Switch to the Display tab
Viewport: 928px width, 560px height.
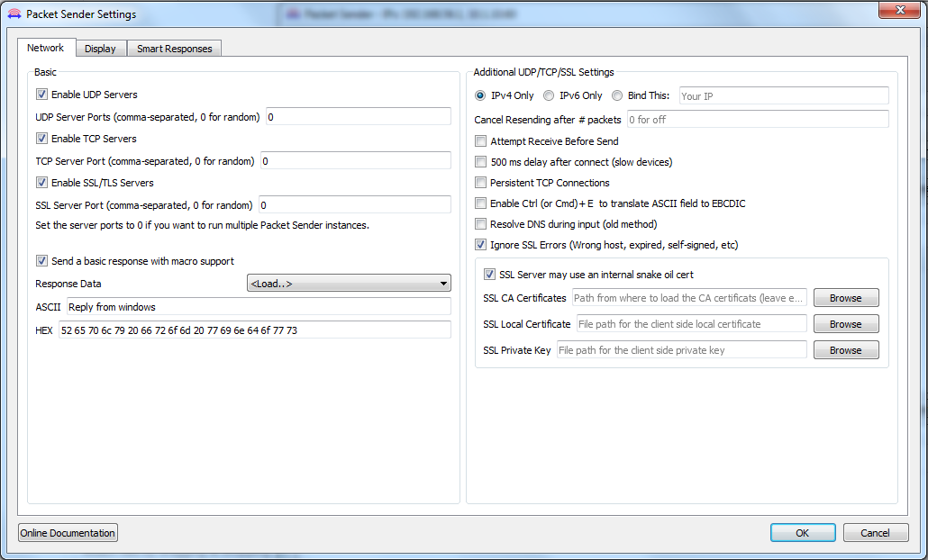(x=100, y=48)
